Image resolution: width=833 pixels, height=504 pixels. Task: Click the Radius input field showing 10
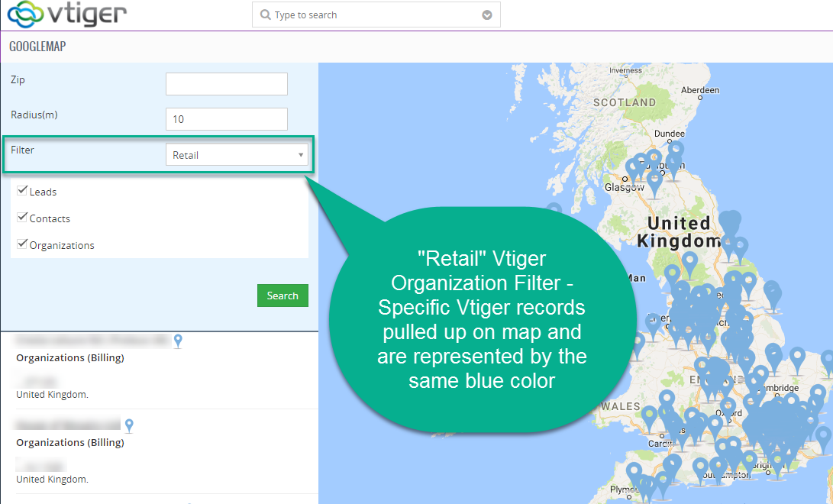226,119
